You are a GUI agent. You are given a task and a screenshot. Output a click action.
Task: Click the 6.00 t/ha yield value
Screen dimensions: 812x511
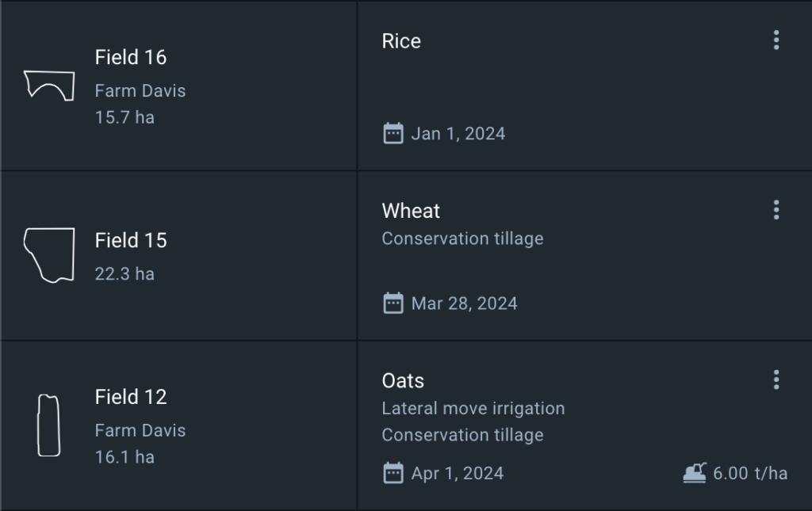coord(749,473)
